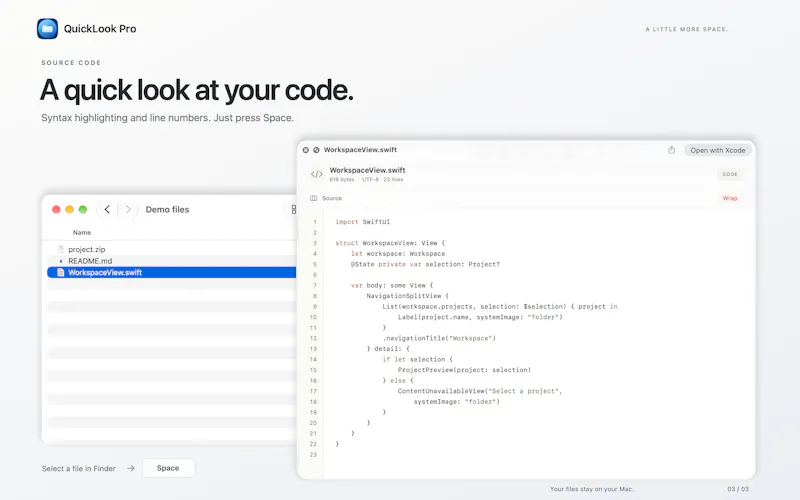Click line number 1 in the gutter
The height and width of the screenshot is (500, 800).
(315, 222)
